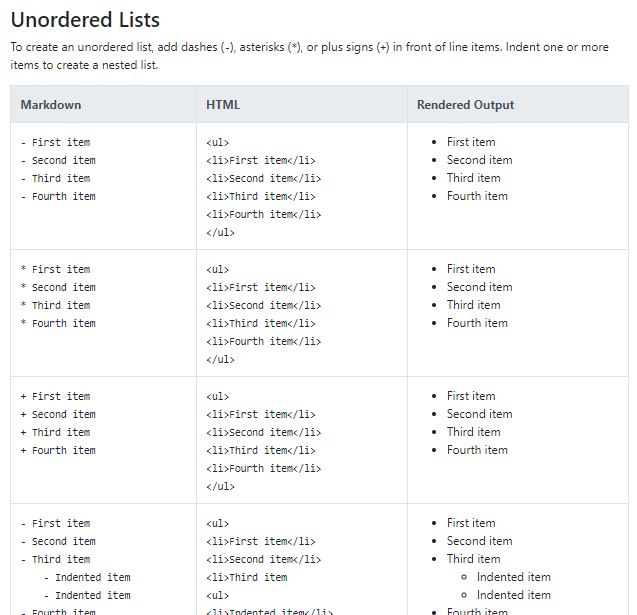Click "<li>Second item</li>" in the asterisk row
This screenshot has width=637, height=615.
coord(263,305)
